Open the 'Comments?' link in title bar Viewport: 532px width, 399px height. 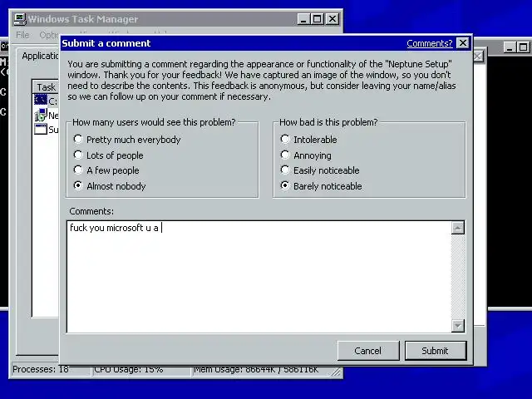tap(430, 43)
